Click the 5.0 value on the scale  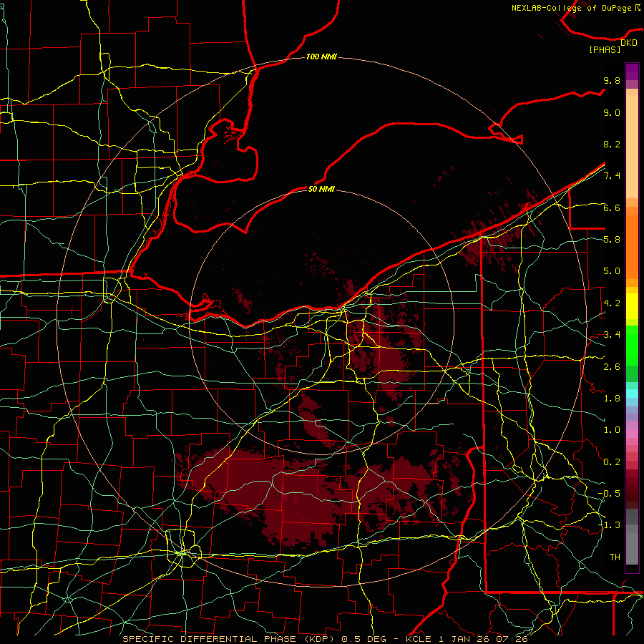click(612, 271)
